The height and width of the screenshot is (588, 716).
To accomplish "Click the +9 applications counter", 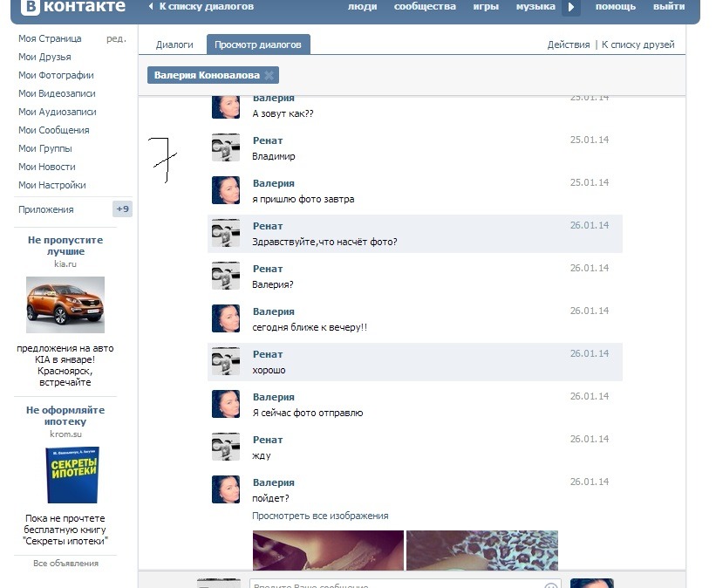I will click(122, 209).
